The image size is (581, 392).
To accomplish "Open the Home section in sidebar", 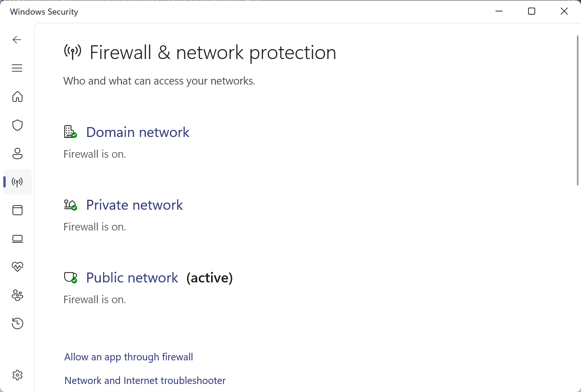I will (x=17, y=97).
